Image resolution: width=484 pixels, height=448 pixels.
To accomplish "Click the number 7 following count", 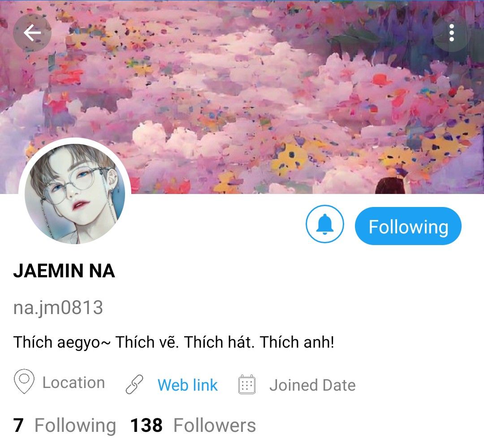I will 18,426.
